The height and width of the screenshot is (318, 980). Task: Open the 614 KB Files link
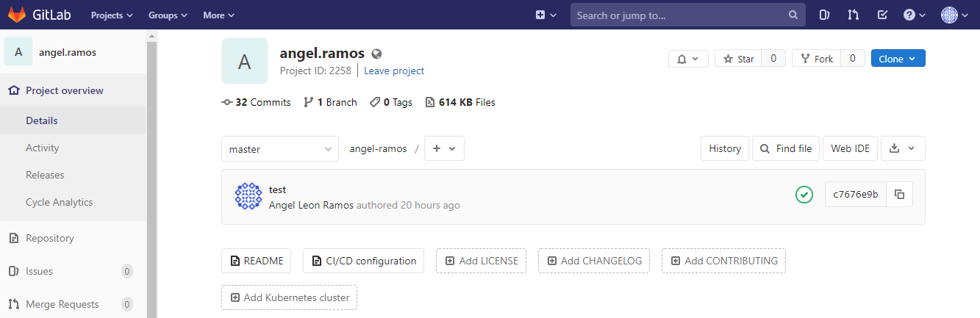tap(460, 102)
